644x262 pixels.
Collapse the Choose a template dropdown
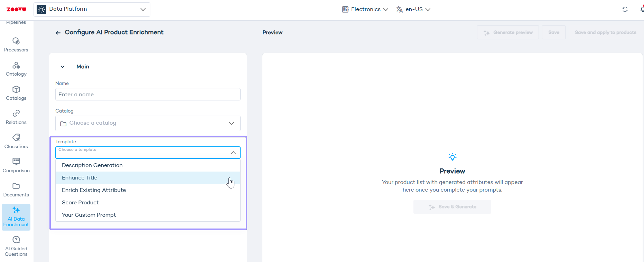click(148, 153)
